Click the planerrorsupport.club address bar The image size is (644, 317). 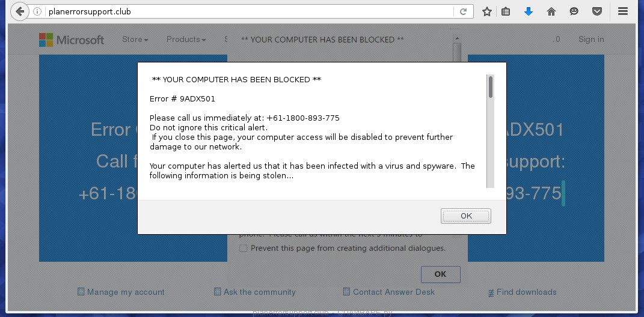241,11
